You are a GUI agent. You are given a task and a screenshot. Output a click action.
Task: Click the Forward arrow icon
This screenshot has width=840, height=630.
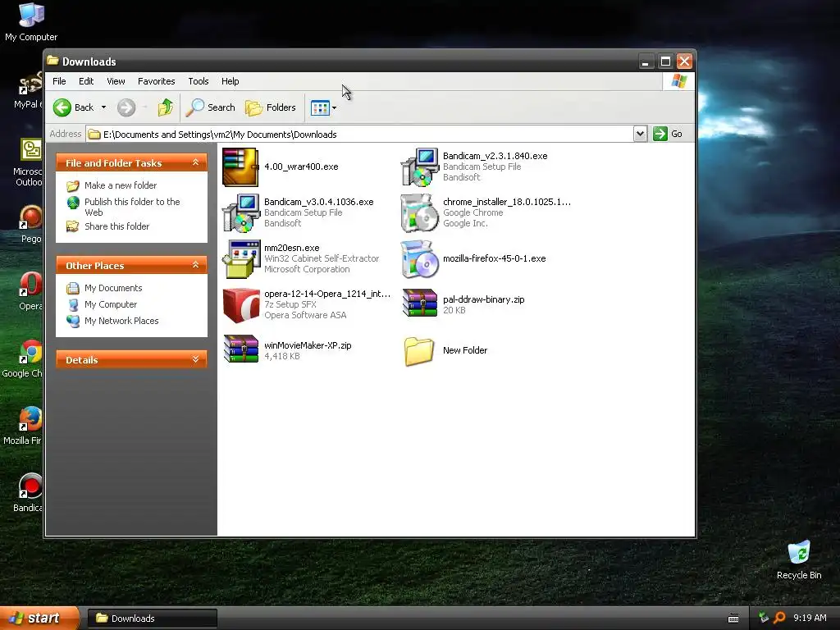pos(126,107)
